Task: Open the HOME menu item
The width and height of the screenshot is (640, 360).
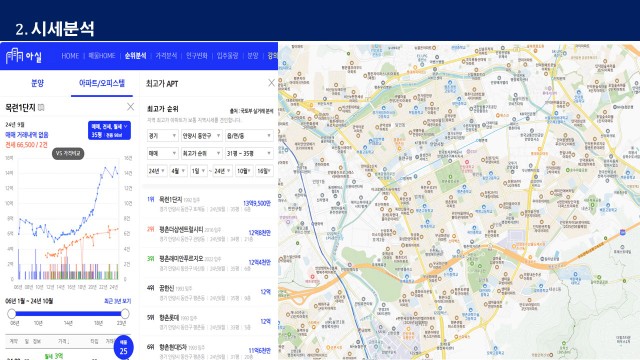Action: (70, 56)
